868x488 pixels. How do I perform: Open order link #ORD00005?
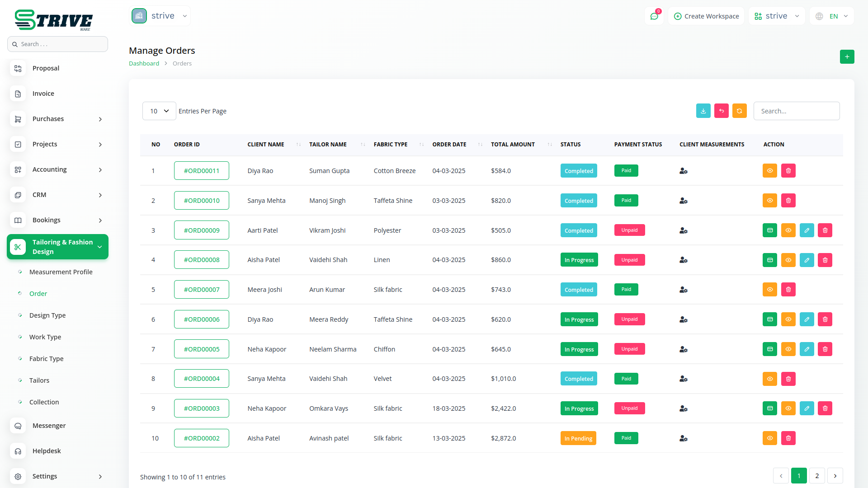click(201, 349)
